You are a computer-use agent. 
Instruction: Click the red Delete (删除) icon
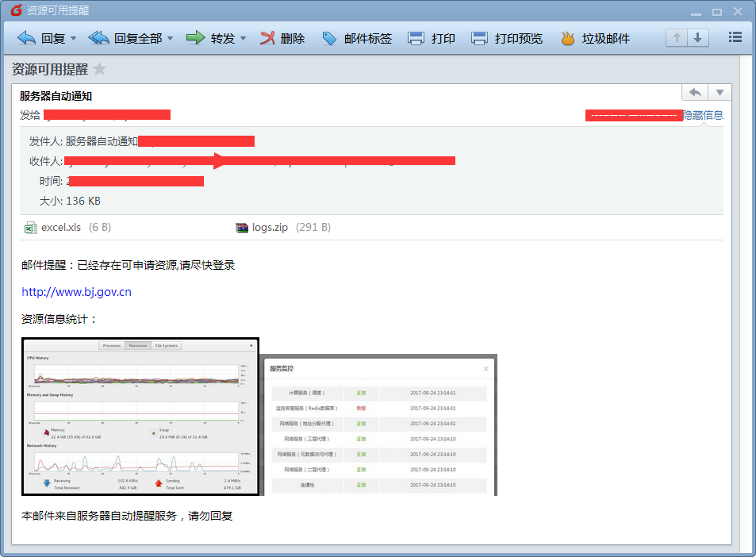[267, 38]
